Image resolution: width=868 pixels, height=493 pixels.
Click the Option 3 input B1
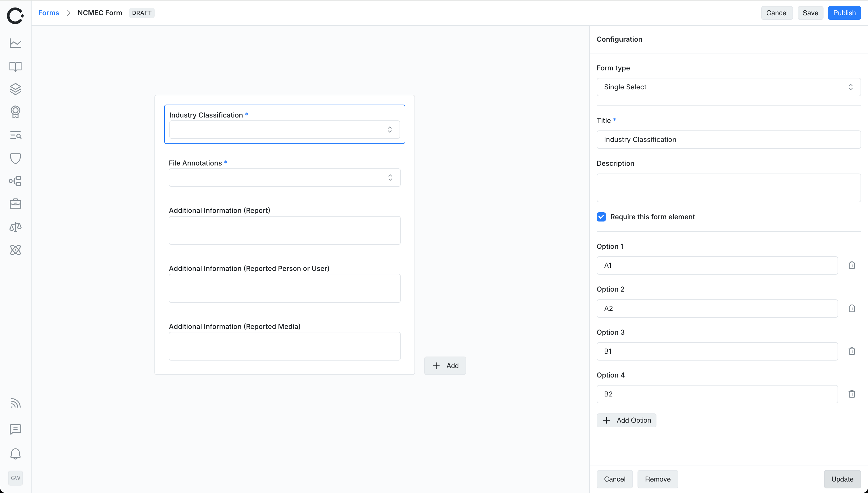[x=717, y=351]
